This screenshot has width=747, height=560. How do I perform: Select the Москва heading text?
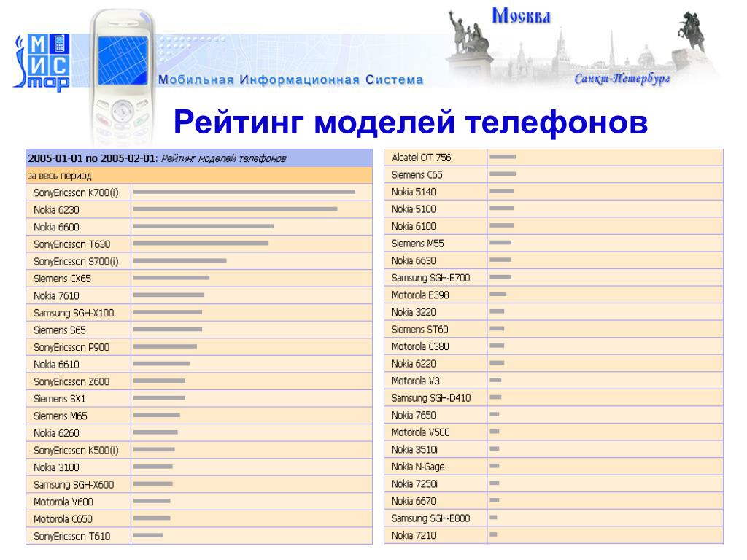coord(521,16)
